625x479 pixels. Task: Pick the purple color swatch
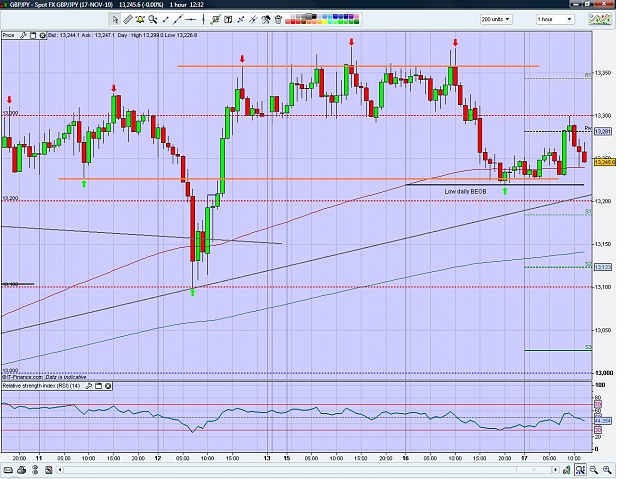[351, 16]
